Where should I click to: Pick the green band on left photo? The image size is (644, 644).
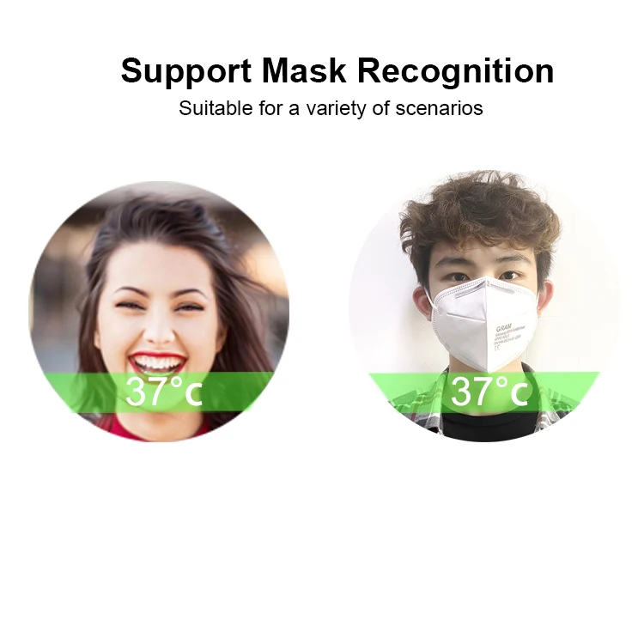click(159, 392)
